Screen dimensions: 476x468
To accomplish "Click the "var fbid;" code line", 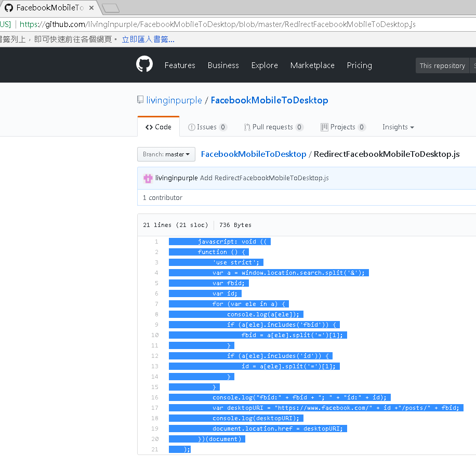I will [x=228, y=283].
